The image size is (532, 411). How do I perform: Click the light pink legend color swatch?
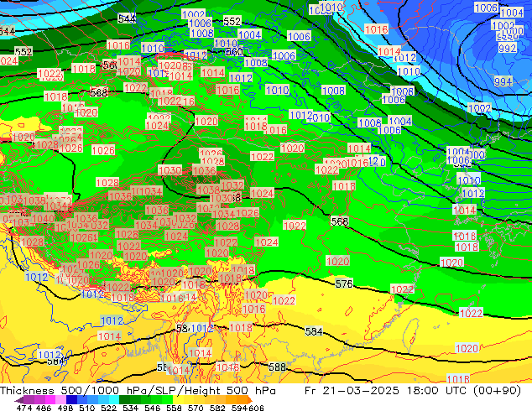pos(60,400)
